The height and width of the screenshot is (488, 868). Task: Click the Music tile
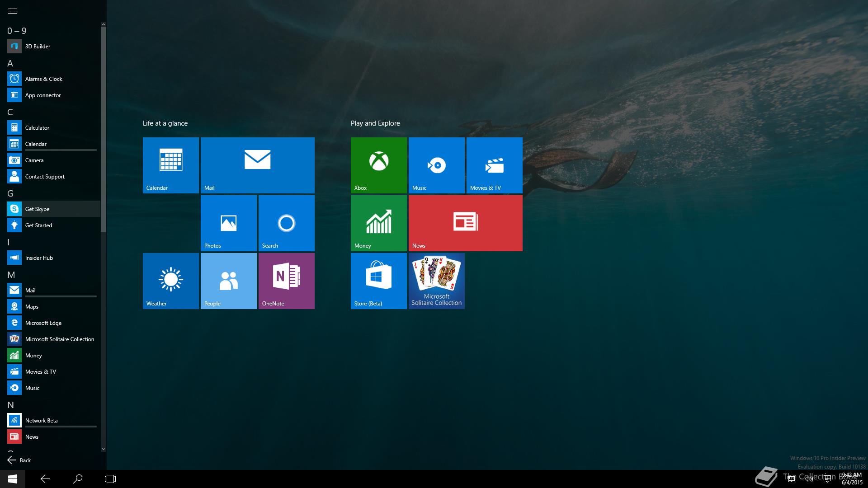click(x=437, y=165)
